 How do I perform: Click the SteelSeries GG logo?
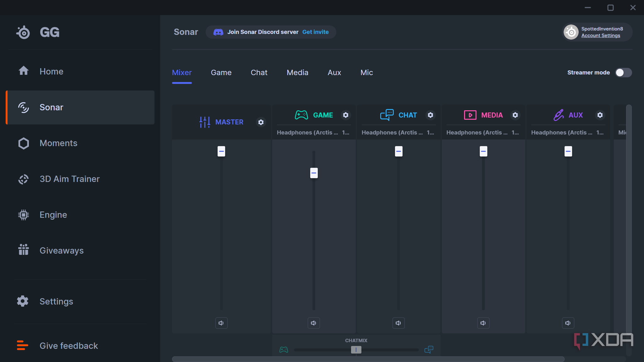(38, 32)
